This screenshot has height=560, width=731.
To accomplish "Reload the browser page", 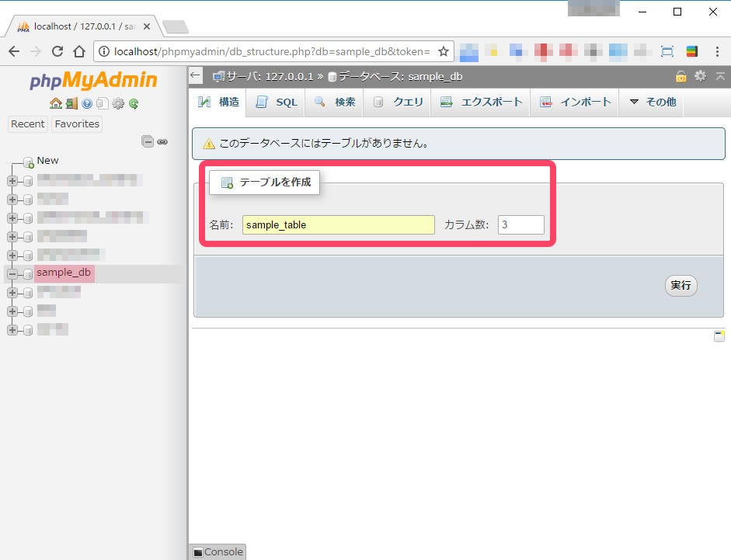I will (x=57, y=51).
